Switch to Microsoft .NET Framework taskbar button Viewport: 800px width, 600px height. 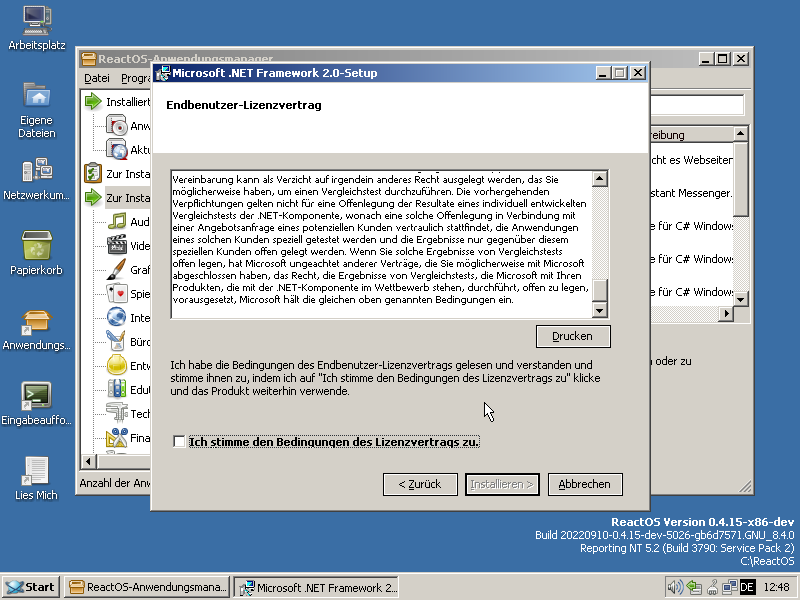[316, 587]
